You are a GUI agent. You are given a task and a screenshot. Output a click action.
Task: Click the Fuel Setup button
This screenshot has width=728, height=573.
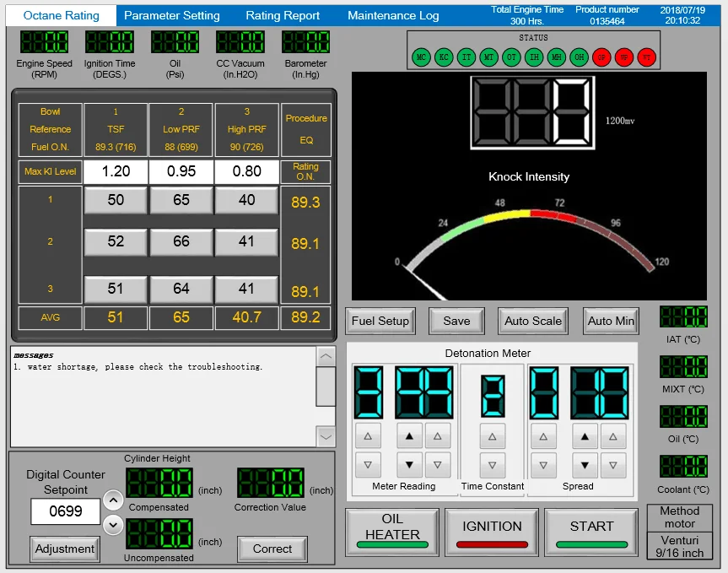pos(380,321)
